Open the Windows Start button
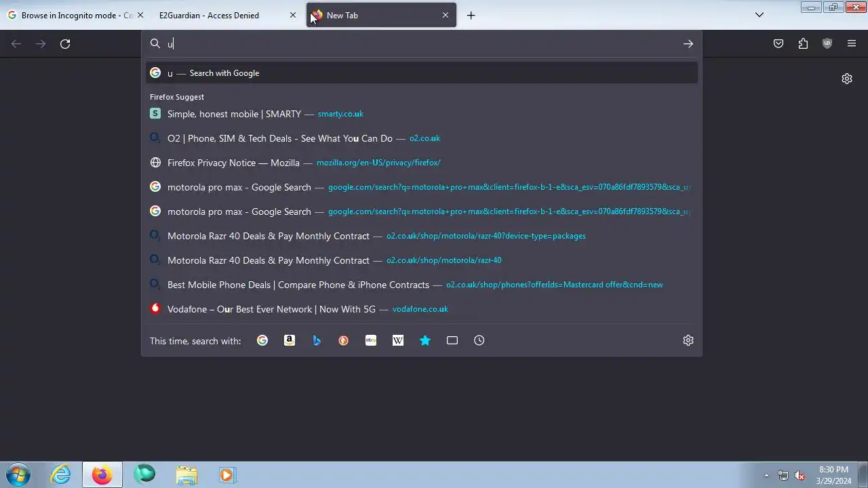The height and width of the screenshot is (488, 868). [x=18, y=474]
